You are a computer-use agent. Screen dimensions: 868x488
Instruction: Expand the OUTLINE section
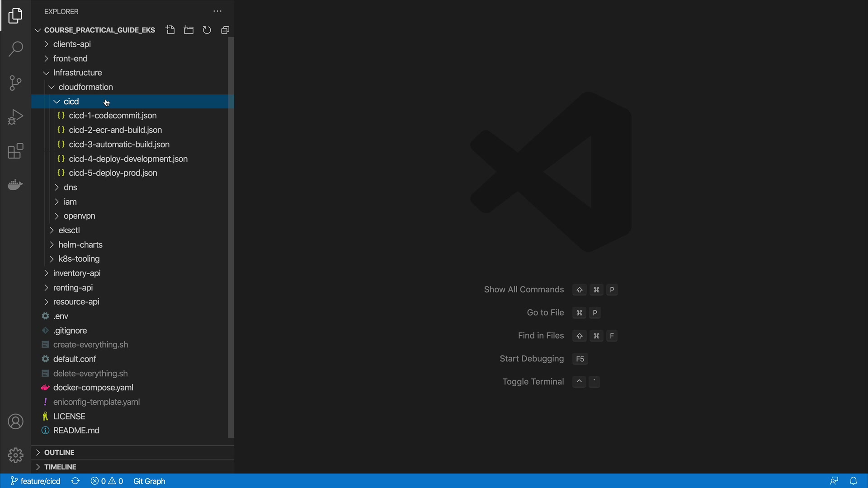[x=59, y=452]
